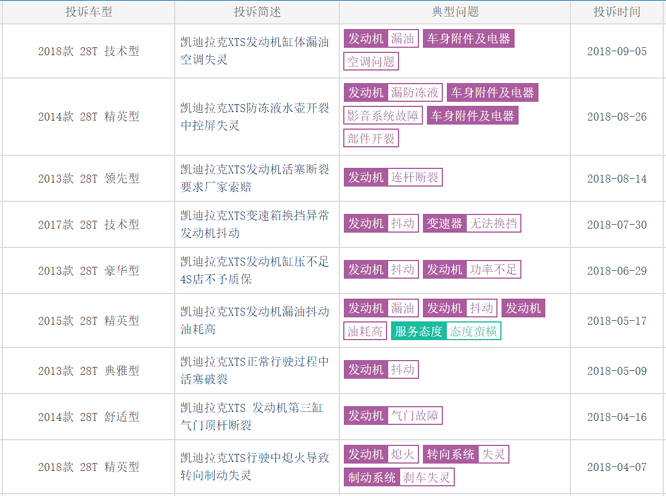Click date 2018-08-26
Viewport: 666px width, 496px height.
pyautogui.click(x=617, y=116)
